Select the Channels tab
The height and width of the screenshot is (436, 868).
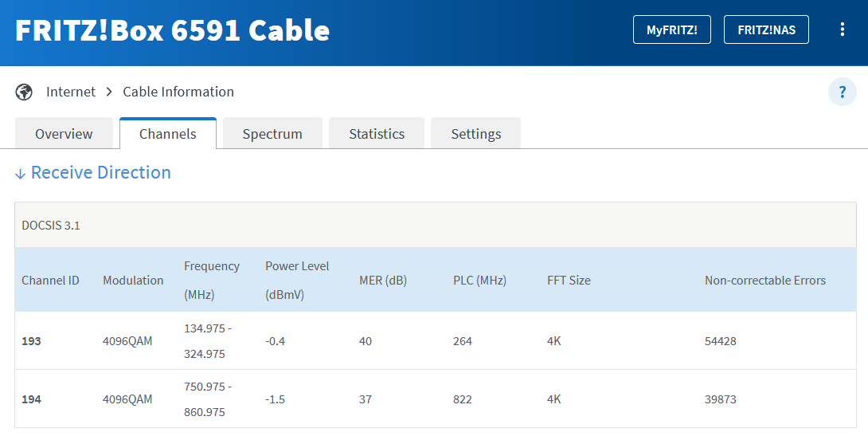click(x=167, y=134)
